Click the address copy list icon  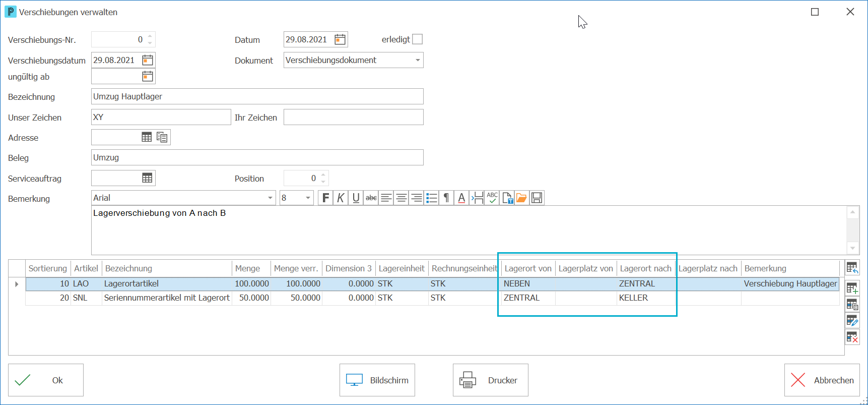point(162,137)
